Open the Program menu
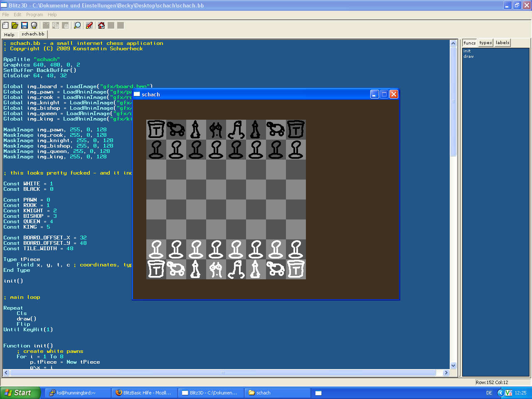 click(34, 15)
